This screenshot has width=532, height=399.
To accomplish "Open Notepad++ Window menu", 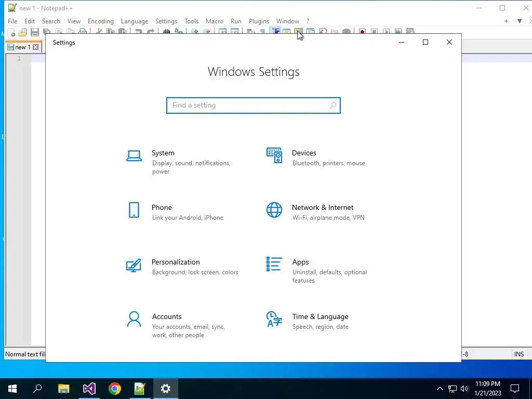I will [288, 21].
